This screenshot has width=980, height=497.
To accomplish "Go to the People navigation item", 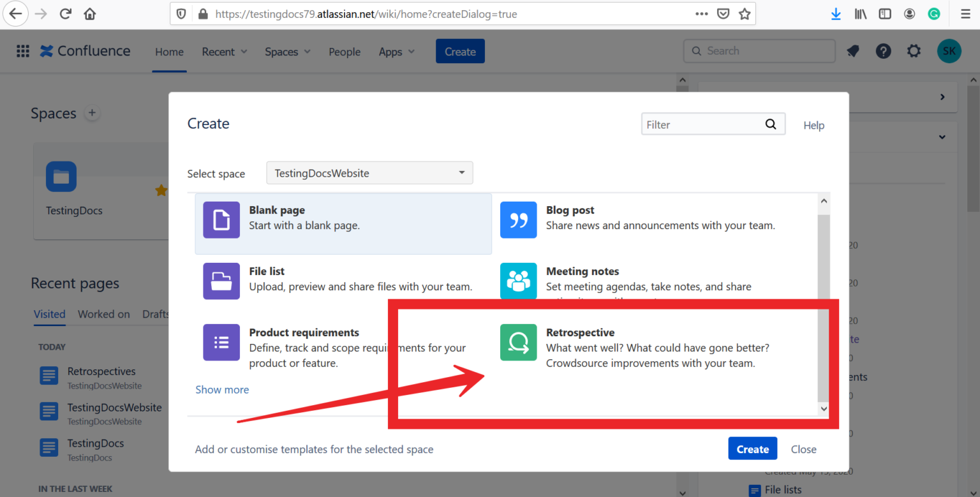I will click(x=345, y=52).
